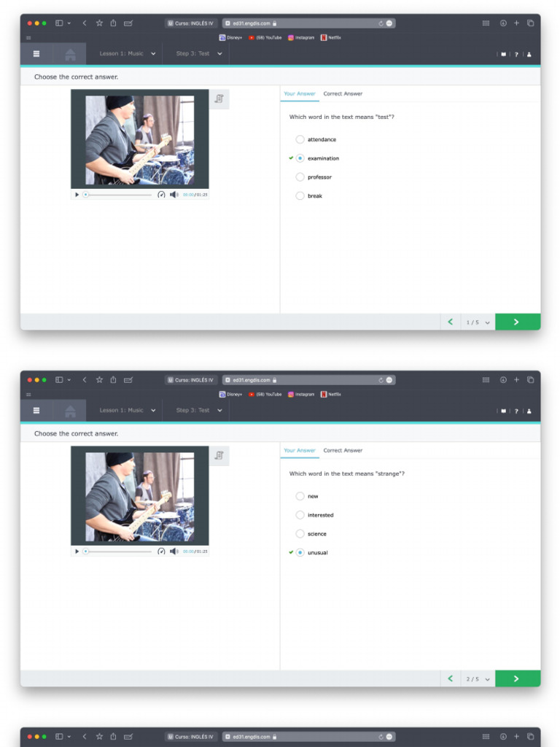
Task: Open downloads icon in the 1/5 window browser toolbar
Action: pos(503,23)
